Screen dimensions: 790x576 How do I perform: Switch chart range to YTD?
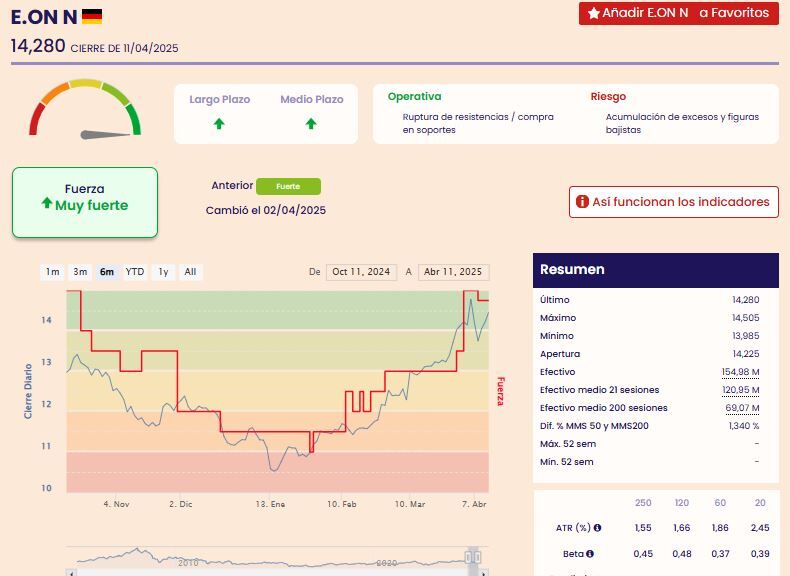[x=135, y=272]
